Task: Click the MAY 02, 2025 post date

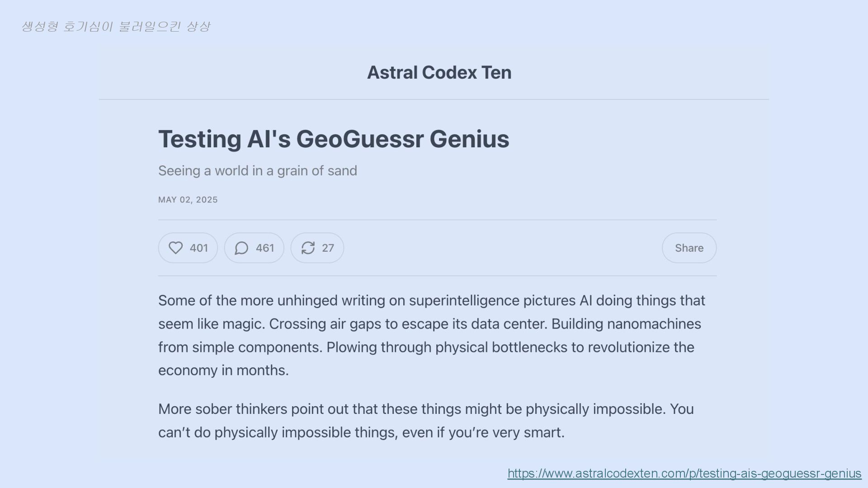Action: point(188,200)
